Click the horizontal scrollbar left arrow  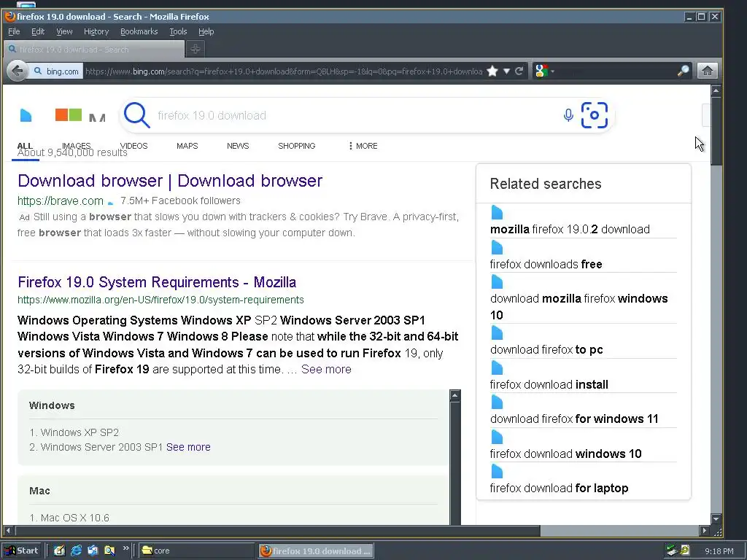7,531
